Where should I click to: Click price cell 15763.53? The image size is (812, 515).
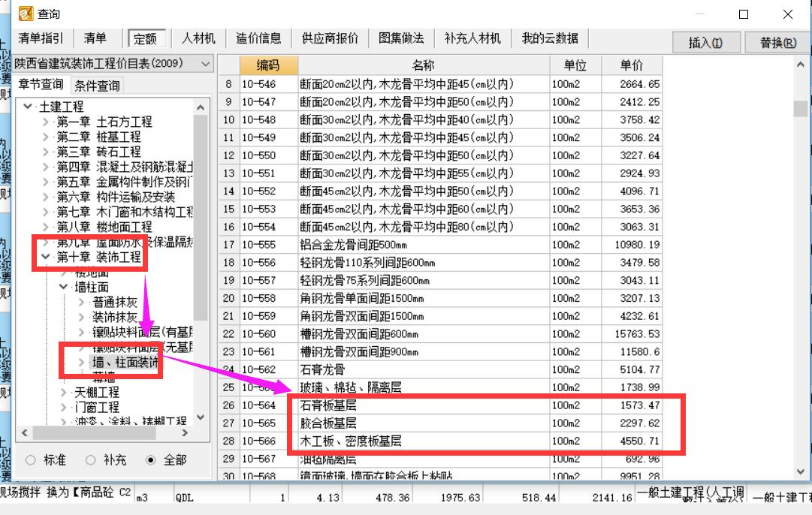pos(632,334)
